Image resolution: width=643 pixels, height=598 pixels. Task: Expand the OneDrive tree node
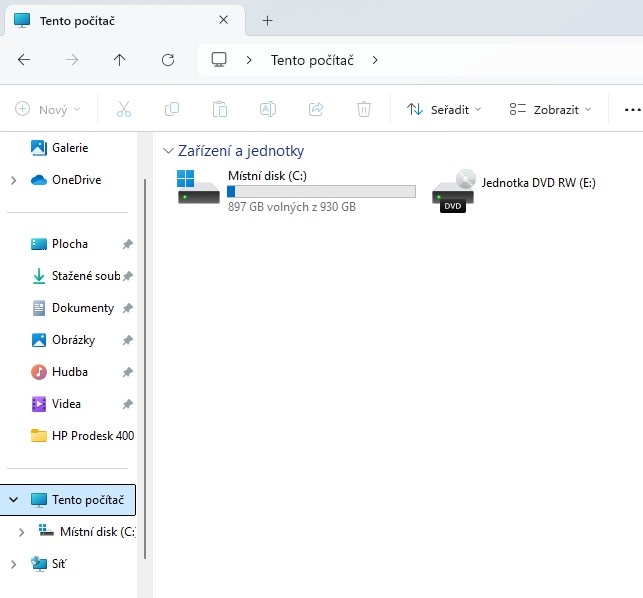(14, 180)
